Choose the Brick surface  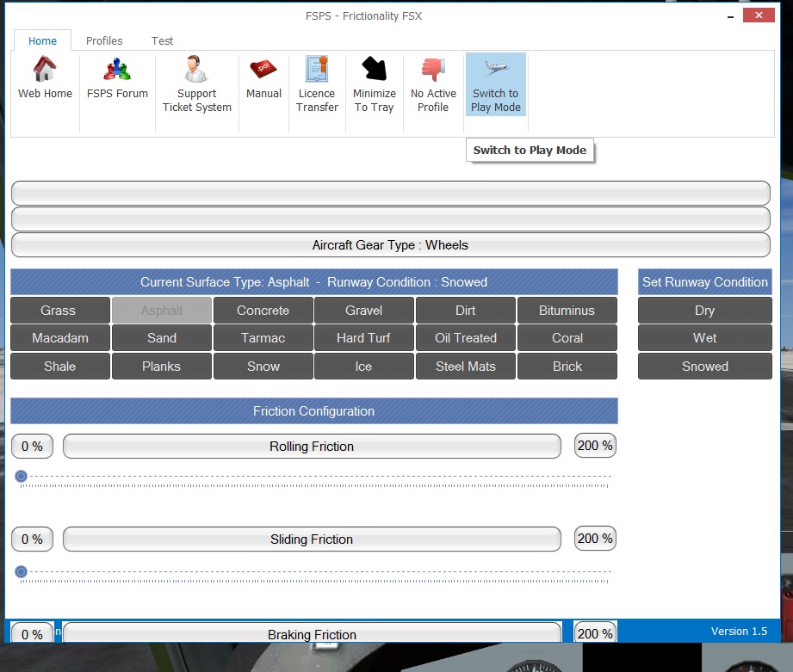coord(567,367)
